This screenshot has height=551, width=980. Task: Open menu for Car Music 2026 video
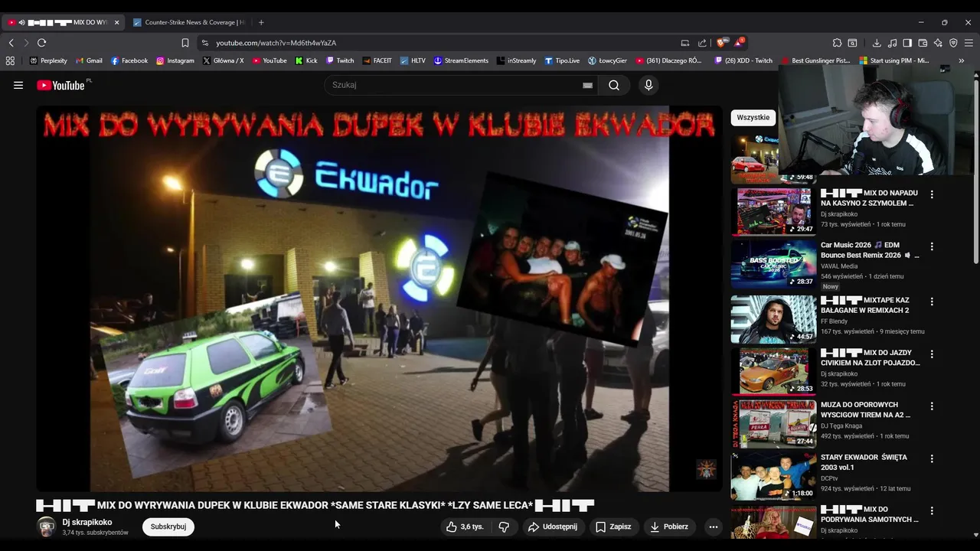[932, 246]
